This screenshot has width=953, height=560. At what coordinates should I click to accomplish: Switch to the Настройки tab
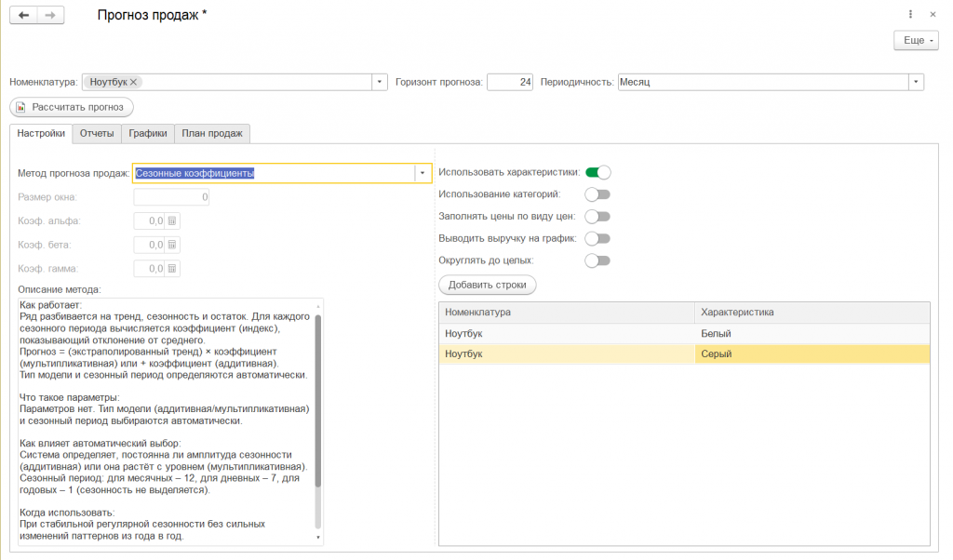click(41, 133)
